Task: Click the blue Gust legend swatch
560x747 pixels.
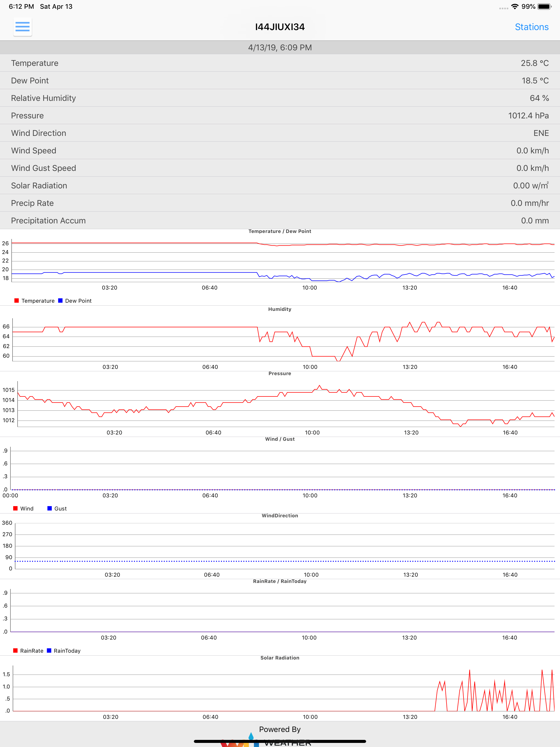Action: click(50, 508)
